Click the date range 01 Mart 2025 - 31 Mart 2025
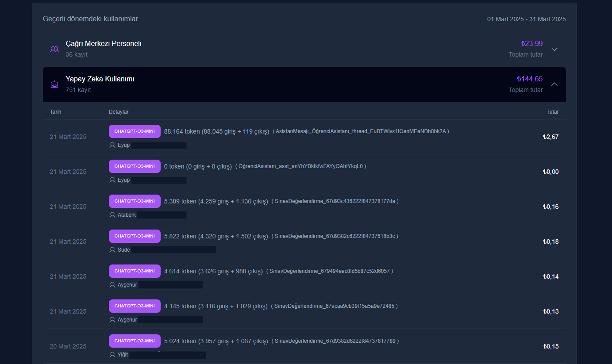 pyautogui.click(x=526, y=19)
